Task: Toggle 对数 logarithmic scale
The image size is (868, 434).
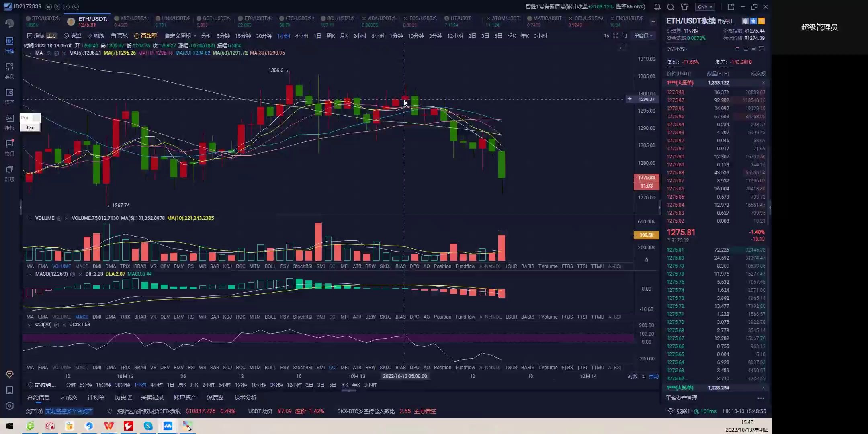Action: 633,377
